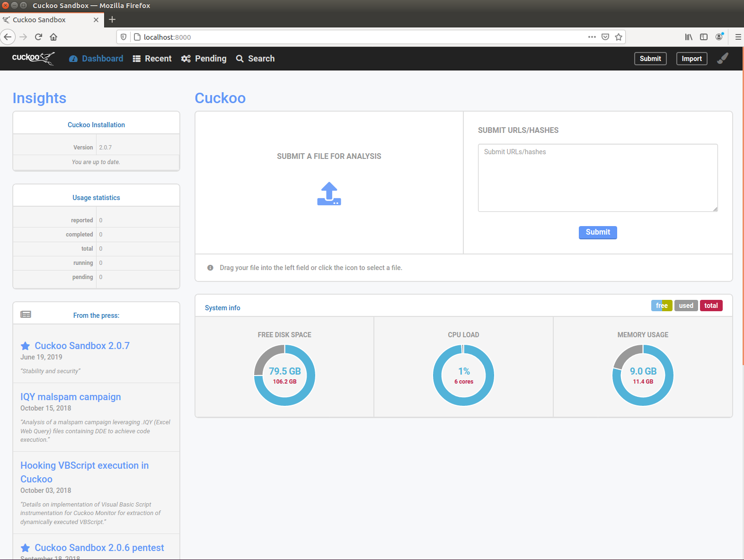Bookmark this page with star icon
The width and height of the screenshot is (744, 560).
coord(619,37)
